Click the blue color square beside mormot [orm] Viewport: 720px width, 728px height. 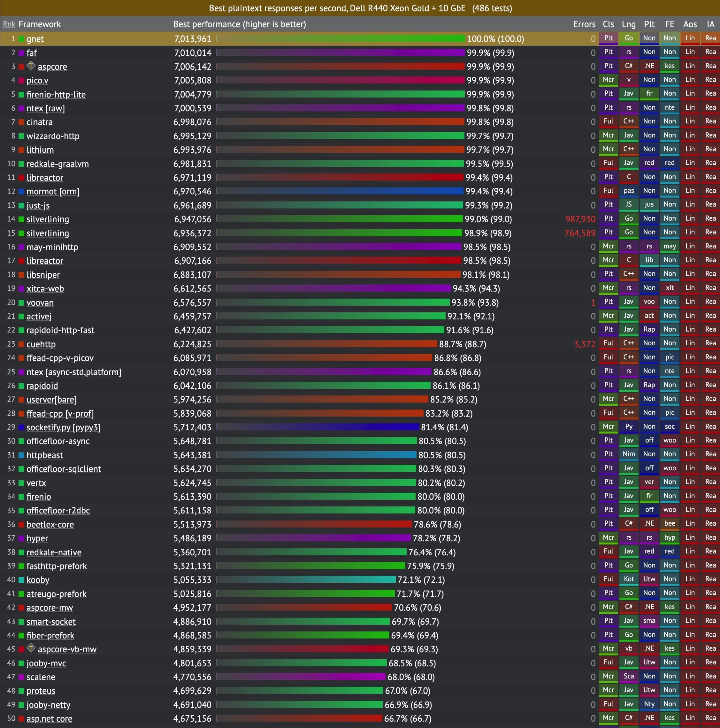tap(21, 192)
